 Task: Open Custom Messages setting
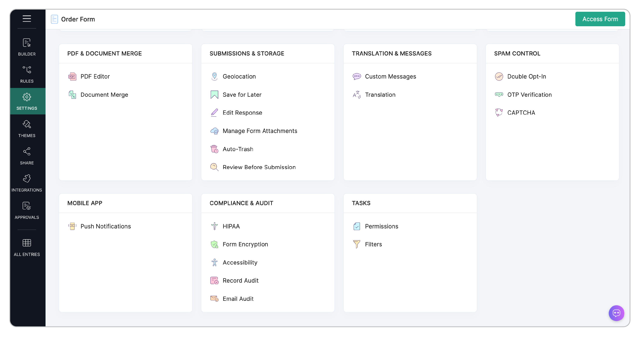click(391, 76)
